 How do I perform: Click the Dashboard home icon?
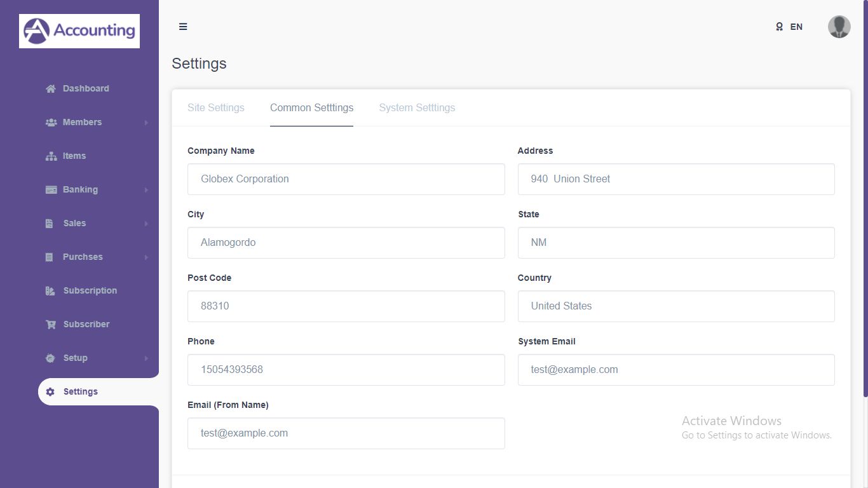(x=51, y=89)
